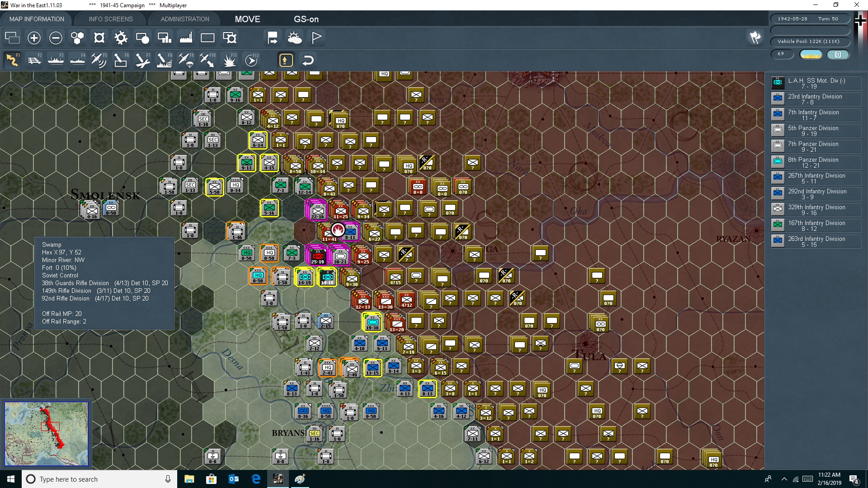868x488 pixels.
Task: Click the minimap overview thumbnail
Action: click(46, 434)
